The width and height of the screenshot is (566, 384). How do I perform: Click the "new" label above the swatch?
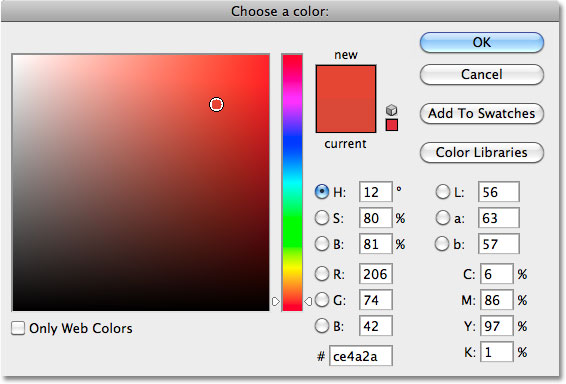346,55
